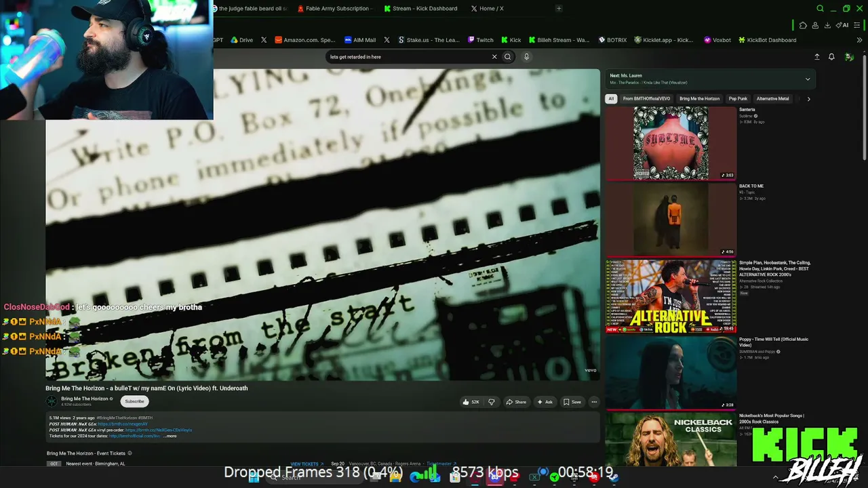Screen dimensions: 868x488
Task: Open the browser main menu icon
Action: click(859, 25)
